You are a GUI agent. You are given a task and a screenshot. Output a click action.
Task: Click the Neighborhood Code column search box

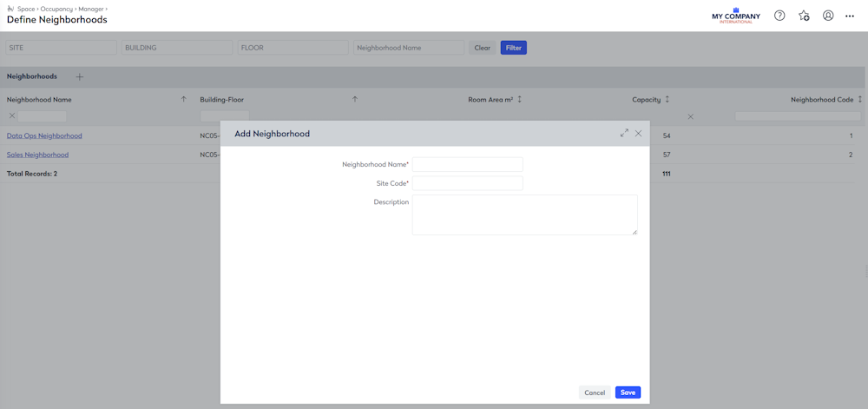pos(799,116)
